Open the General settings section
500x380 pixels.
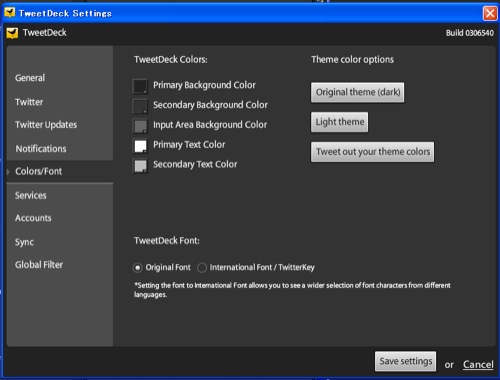(30, 78)
